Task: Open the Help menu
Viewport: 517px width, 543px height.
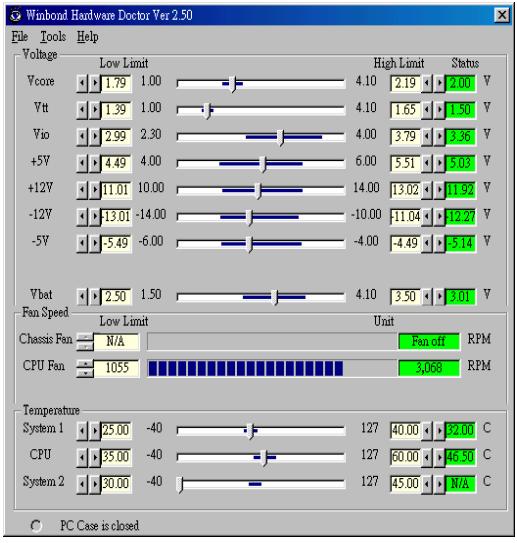Action: [x=88, y=37]
